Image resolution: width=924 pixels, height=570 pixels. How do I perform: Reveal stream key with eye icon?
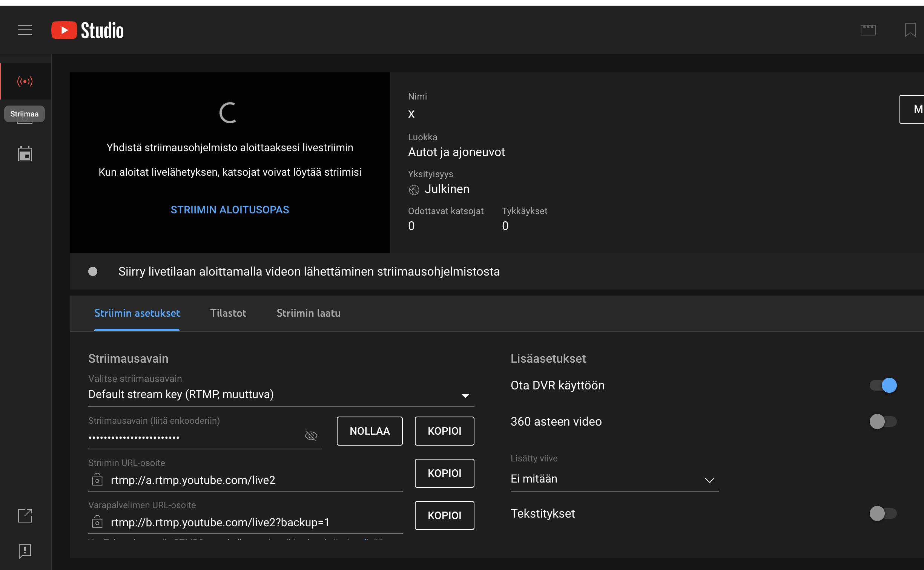click(311, 436)
